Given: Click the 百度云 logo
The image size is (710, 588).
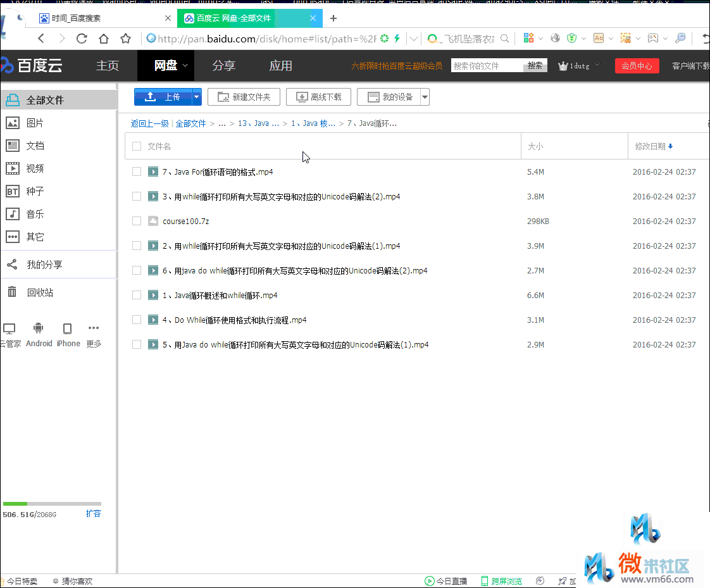Looking at the screenshot, I should pos(32,66).
